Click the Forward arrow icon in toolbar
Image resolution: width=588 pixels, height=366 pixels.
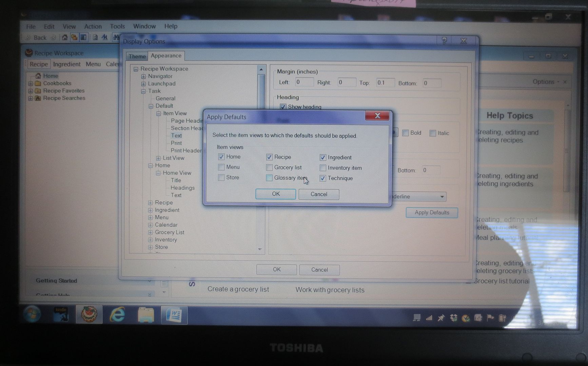[53, 38]
